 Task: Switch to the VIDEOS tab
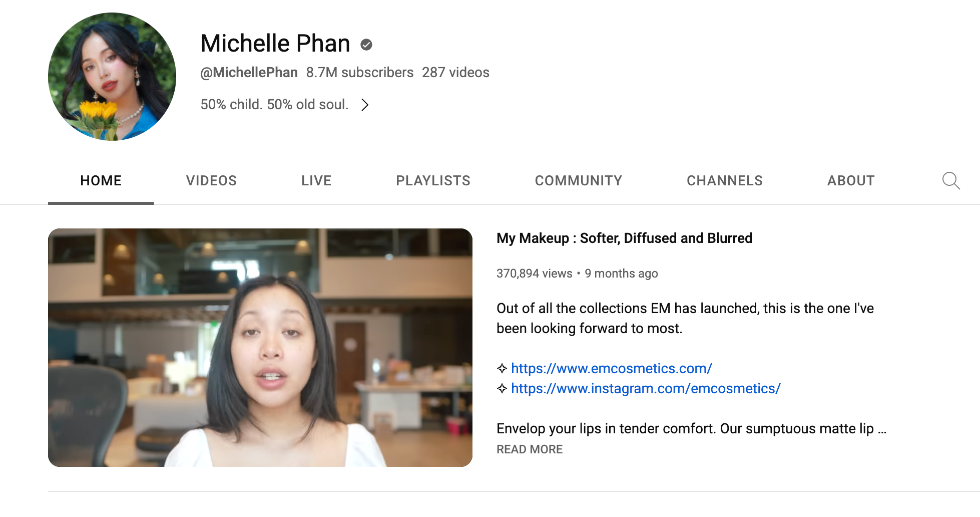click(x=211, y=181)
